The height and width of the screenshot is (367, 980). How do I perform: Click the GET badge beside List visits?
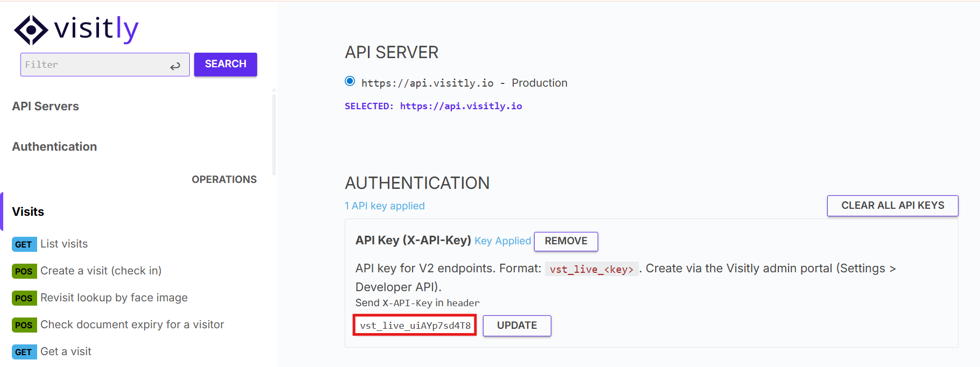pos(24,244)
